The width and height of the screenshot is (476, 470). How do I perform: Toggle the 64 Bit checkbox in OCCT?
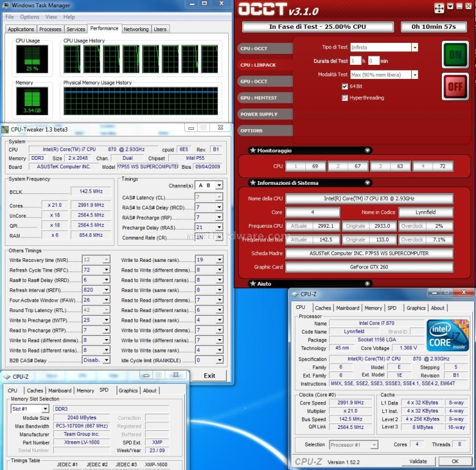coord(344,86)
